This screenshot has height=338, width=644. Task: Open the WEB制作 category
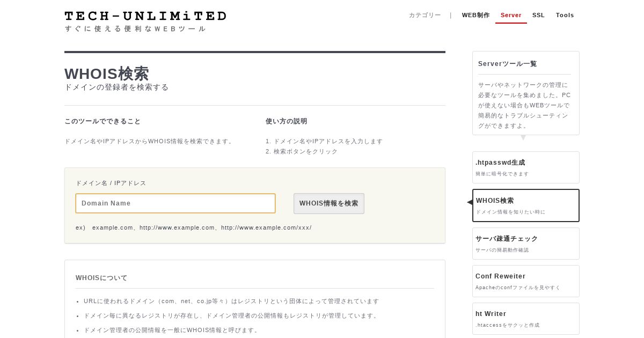point(476,15)
